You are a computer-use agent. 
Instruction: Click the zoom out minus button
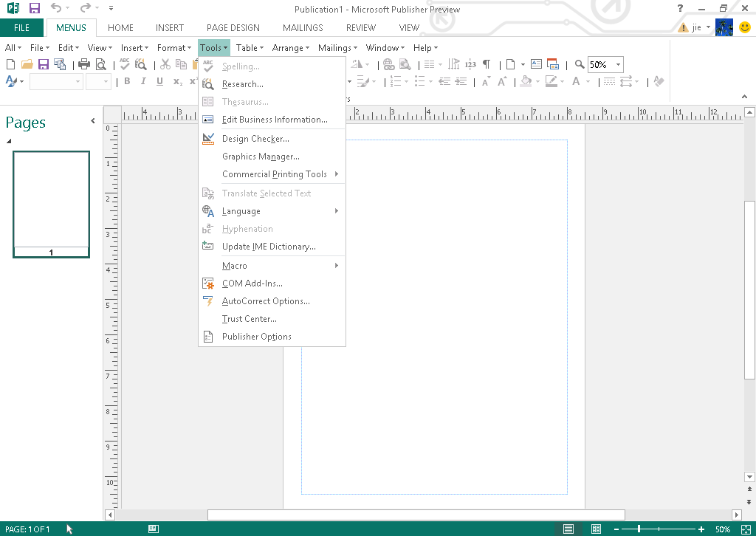616,529
